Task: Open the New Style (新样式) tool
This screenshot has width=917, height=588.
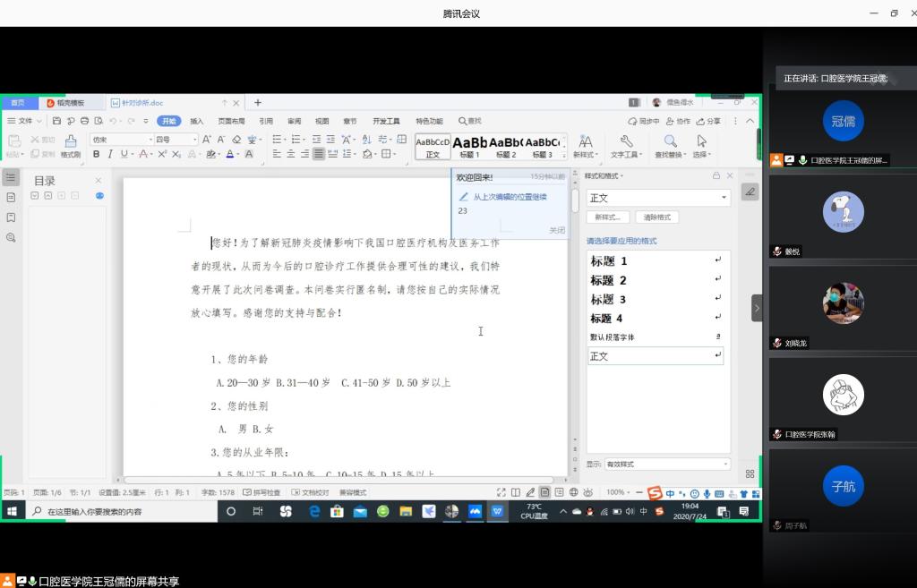Action: tap(586, 146)
